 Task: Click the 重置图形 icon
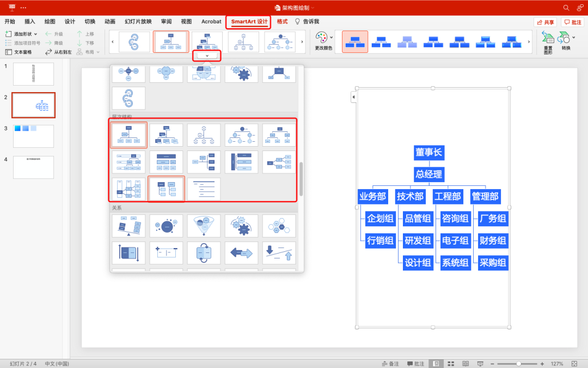point(548,43)
